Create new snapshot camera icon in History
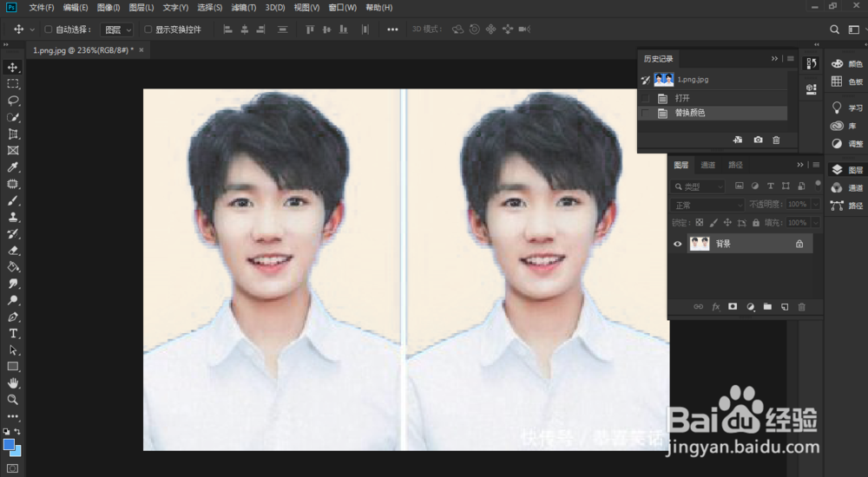This screenshot has height=477, width=868. (x=758, y=140)
